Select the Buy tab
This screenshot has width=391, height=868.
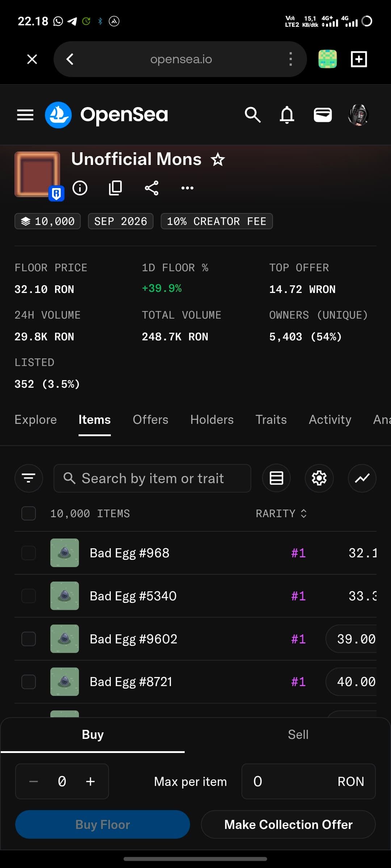click(93, 735)
